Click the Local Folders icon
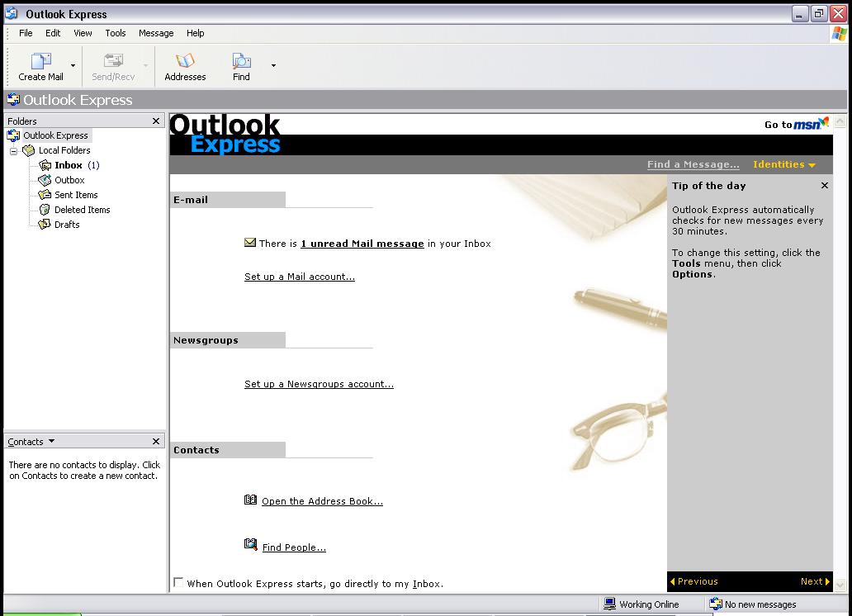Screen dimensions: 852x616 pyautogui.click(x=28, y=150)
